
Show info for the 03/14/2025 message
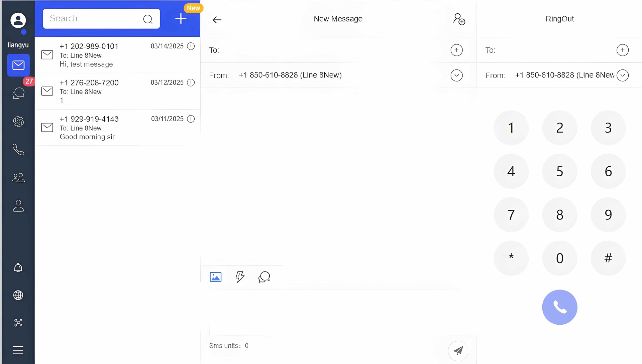pyautogui.click(x=191, y=46)
